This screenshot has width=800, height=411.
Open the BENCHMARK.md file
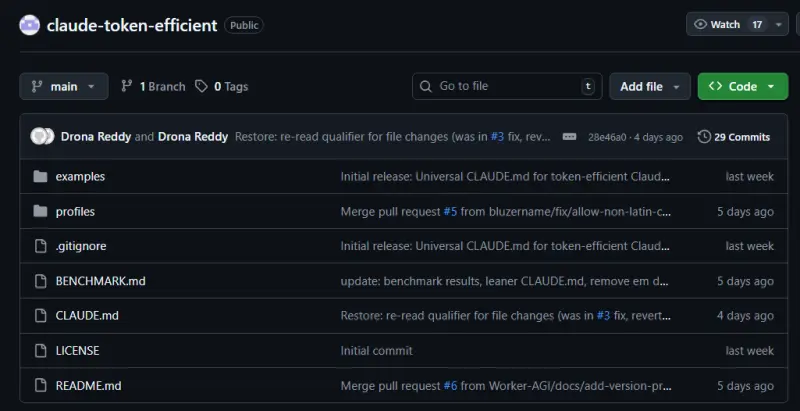tap(100, 281)
